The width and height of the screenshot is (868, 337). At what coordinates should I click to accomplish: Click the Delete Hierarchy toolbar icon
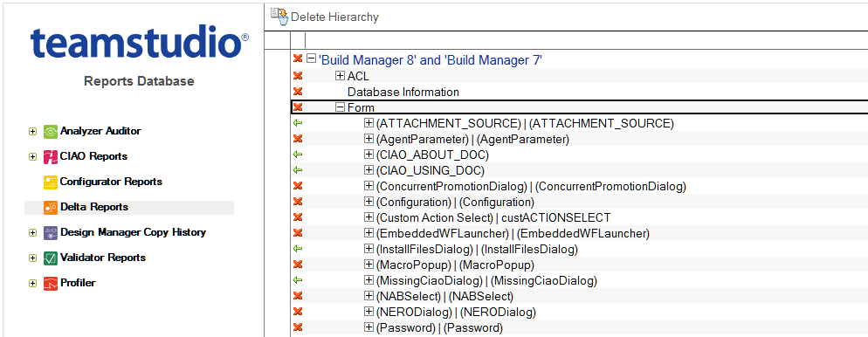(279, 17)
